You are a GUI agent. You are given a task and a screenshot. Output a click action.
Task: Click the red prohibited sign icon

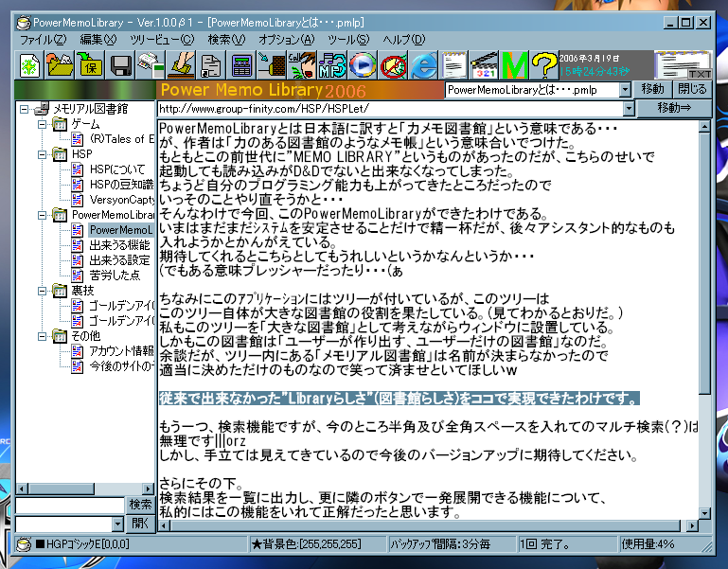393,65
